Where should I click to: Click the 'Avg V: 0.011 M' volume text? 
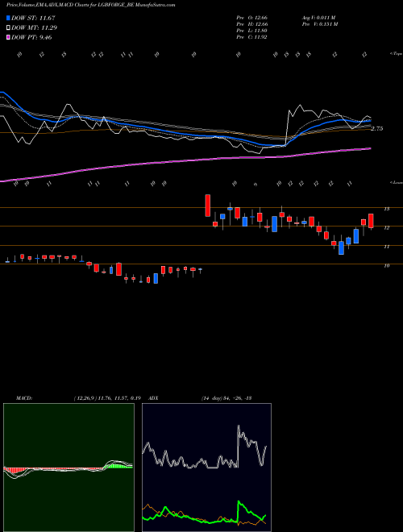319,18
